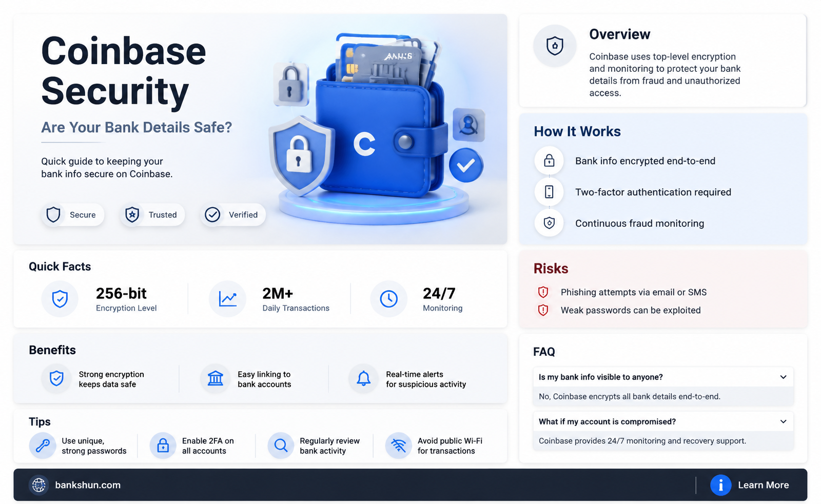Click the blue info icon in footer
The height and width of the screenshot is (504, 821).
point(720,485)
